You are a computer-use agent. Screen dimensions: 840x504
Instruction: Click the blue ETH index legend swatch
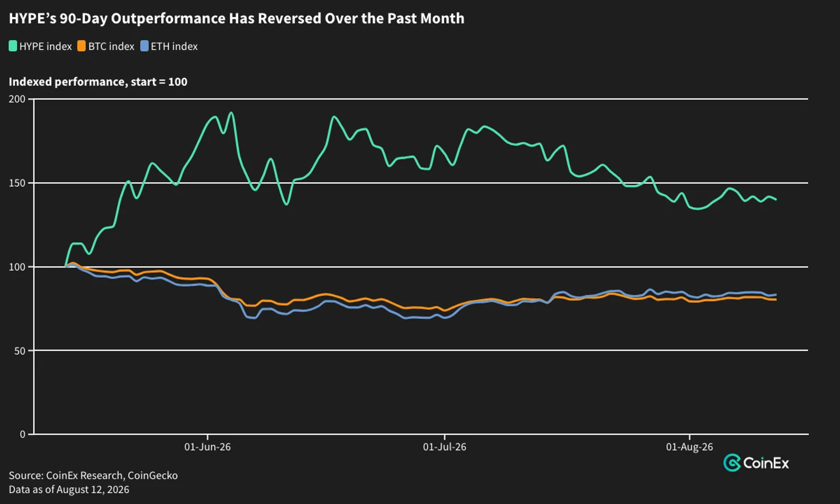pyautogui.click(x=144, y=46)
